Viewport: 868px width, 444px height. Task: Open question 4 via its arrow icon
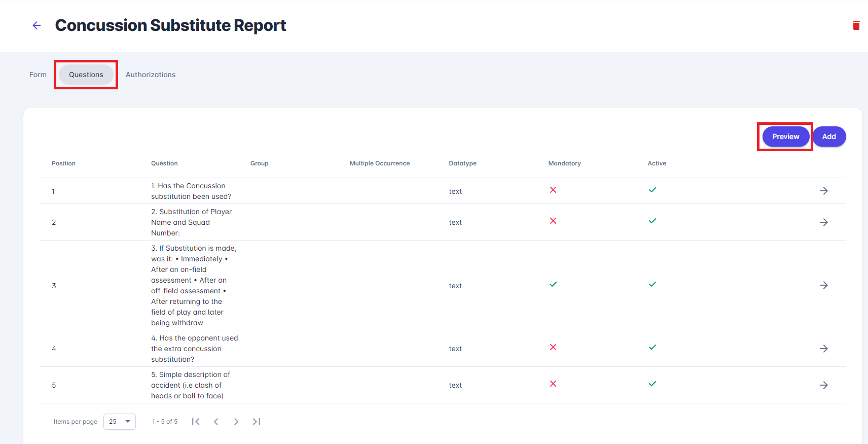(823, 349)
